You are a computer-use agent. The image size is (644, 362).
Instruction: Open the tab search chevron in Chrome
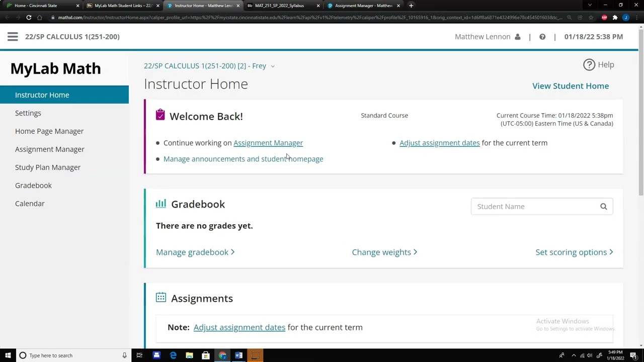[590, 5]
